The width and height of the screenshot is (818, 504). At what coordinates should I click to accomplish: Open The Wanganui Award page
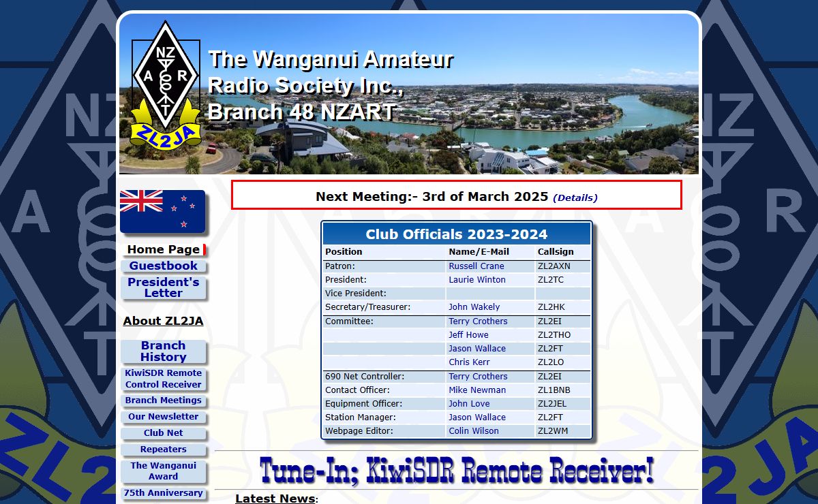[x=164, y=471]
